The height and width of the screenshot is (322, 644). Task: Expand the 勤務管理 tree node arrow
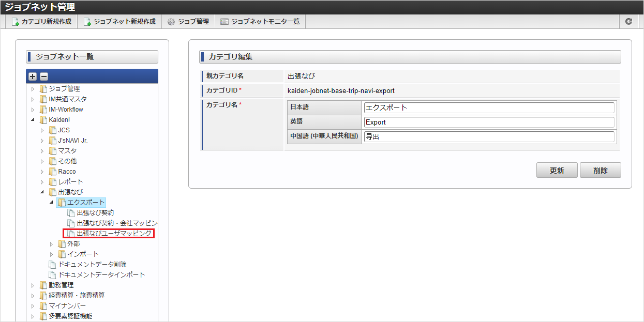coord(33,285)
